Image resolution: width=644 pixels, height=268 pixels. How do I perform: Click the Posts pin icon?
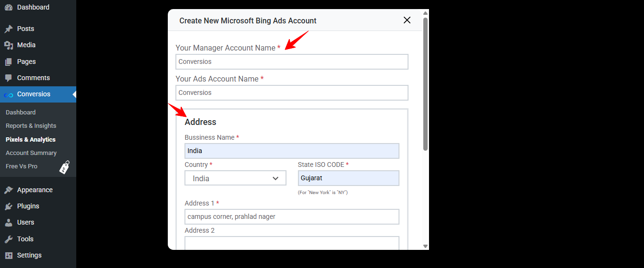[9, 29]
